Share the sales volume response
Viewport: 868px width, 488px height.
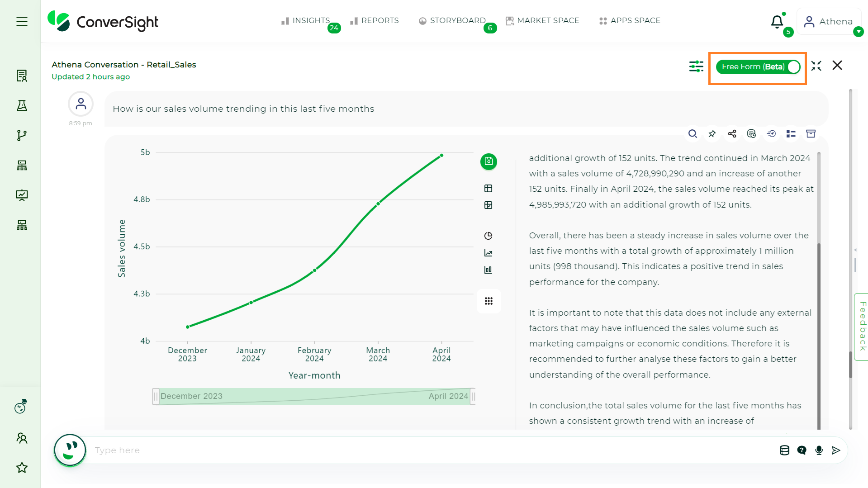[x=732, y=134]
